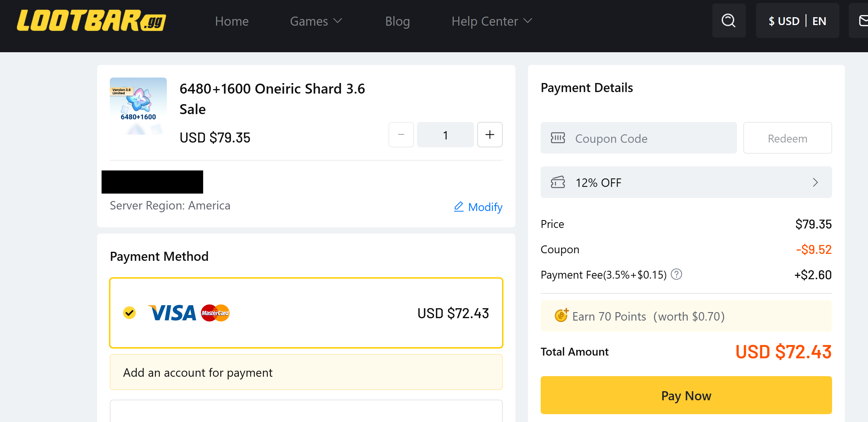Image resolution: width=868 pixels, height=422 pixels.
Task: Decrease quantity with the minus button
Action: tap(401, 135)
